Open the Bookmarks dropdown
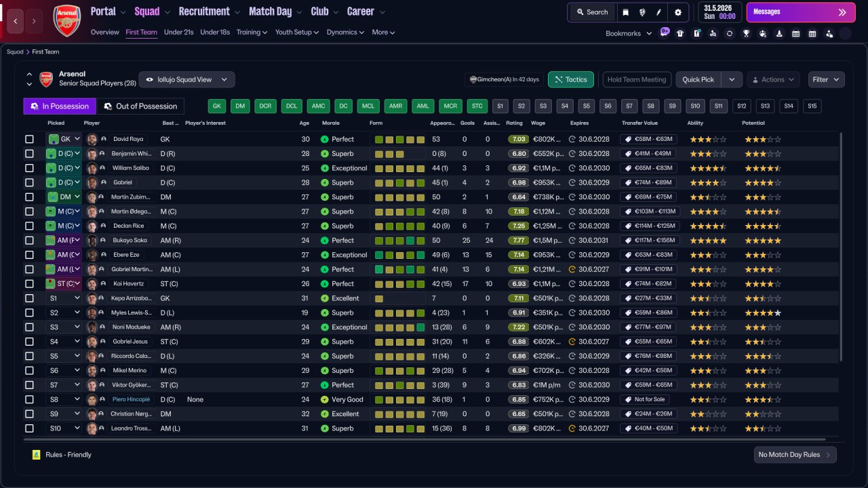Screen dimensions: 868x488 [628, 33]
